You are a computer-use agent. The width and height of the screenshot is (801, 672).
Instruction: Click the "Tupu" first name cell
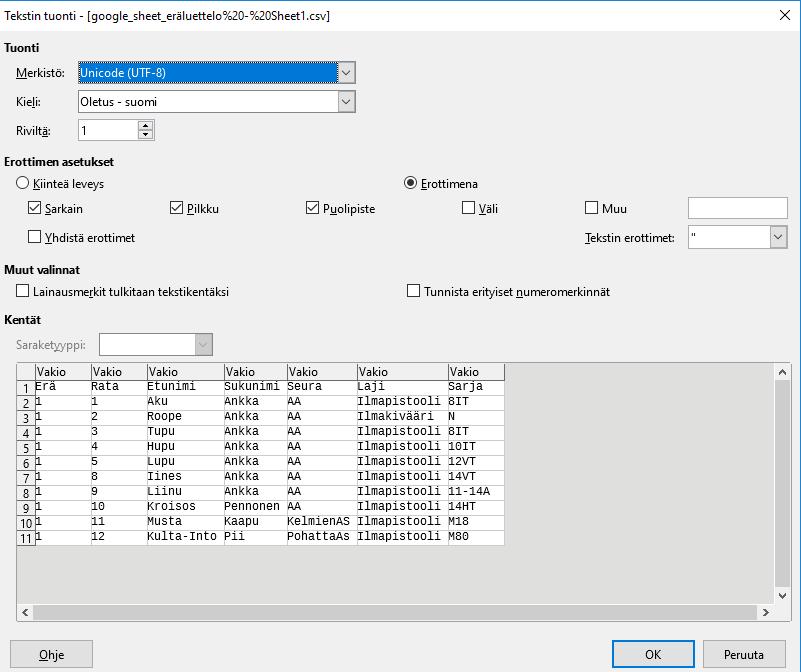185,432
